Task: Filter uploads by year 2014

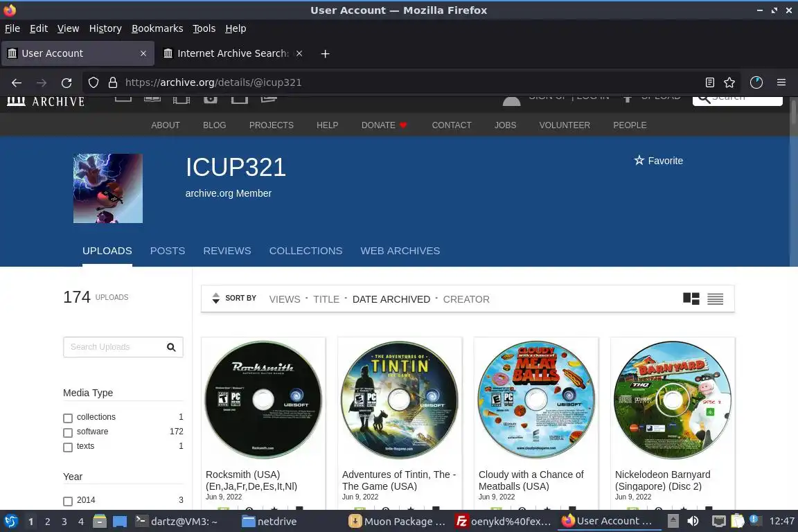Action: pyautogui.click(x=68, y=501)
